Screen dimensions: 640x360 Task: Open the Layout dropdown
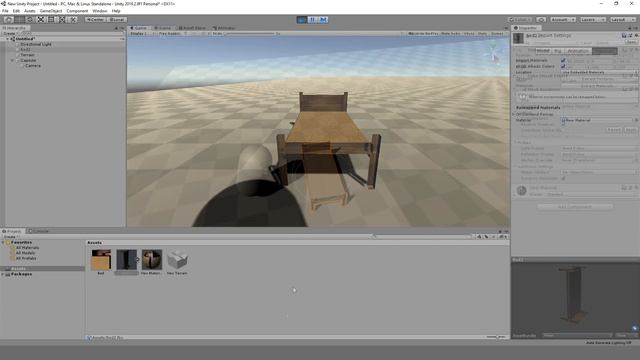click(622, 20)
